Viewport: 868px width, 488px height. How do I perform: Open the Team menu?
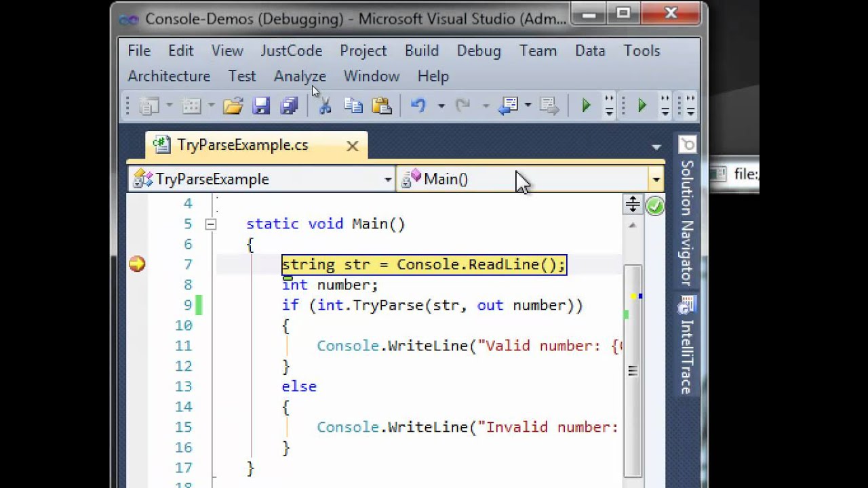coord(538,51)
